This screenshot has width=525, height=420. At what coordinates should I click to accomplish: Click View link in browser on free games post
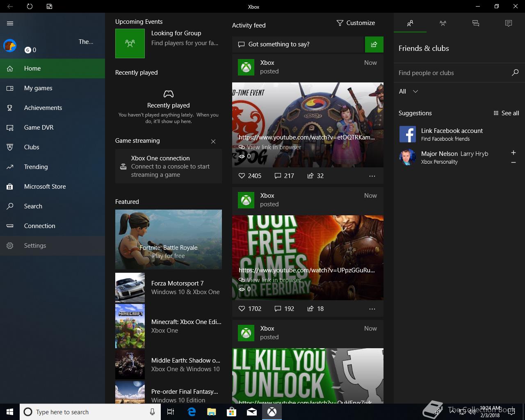270,280
